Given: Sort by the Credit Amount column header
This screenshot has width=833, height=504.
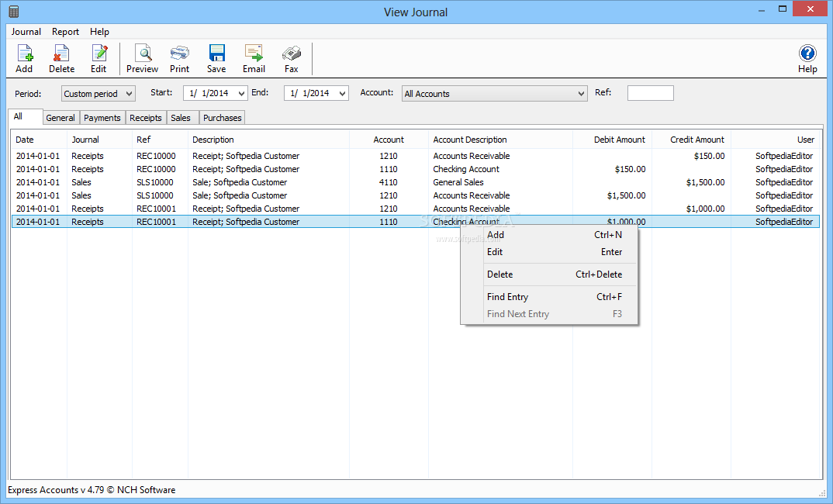Looking at the screenshot, I should [691, 140].
